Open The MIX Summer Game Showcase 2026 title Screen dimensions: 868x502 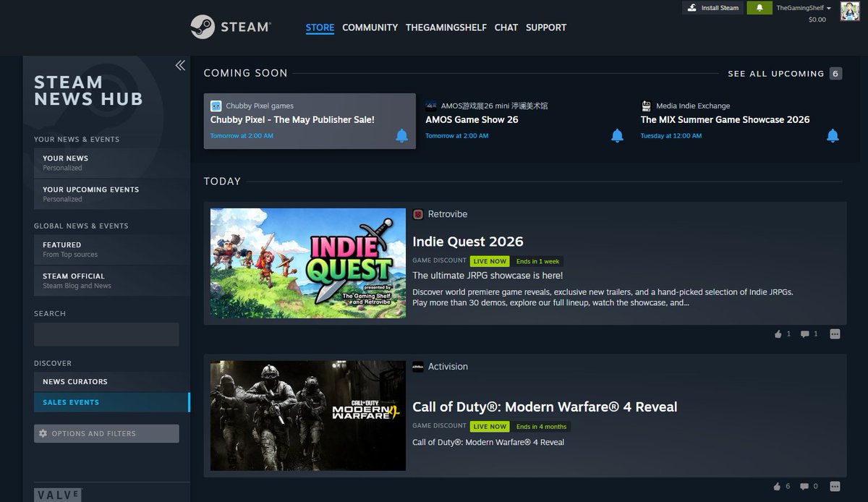point(725,120)
